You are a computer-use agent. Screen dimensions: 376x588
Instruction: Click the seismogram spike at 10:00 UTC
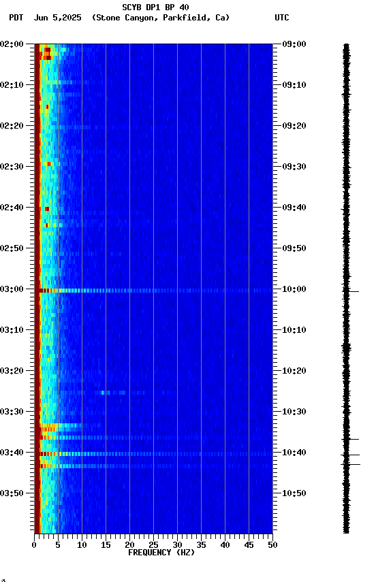point(352,291)
